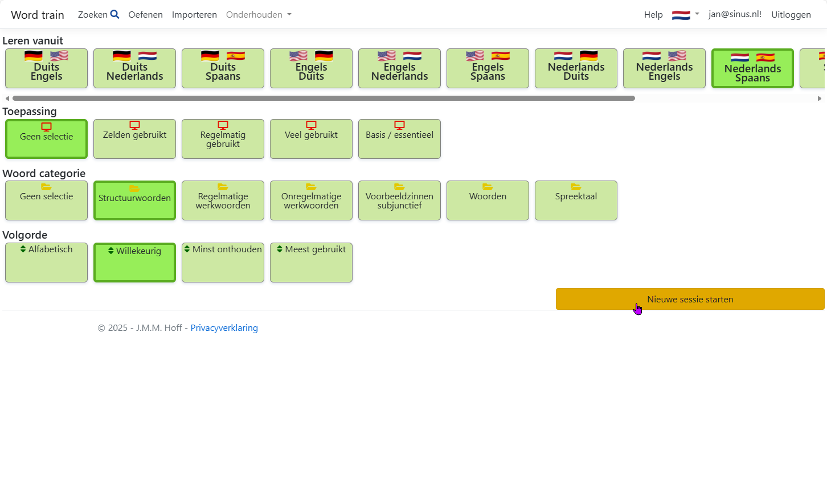Viewport: 827px width, 504px height.
Task: Open the language flag dropdown in the navbar
Action: (x=685, y=14)
